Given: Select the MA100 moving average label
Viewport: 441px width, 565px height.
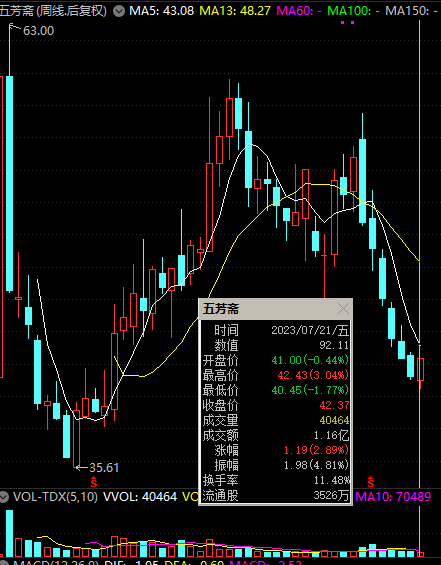Looking at the screenshot, I should (353, 11).
